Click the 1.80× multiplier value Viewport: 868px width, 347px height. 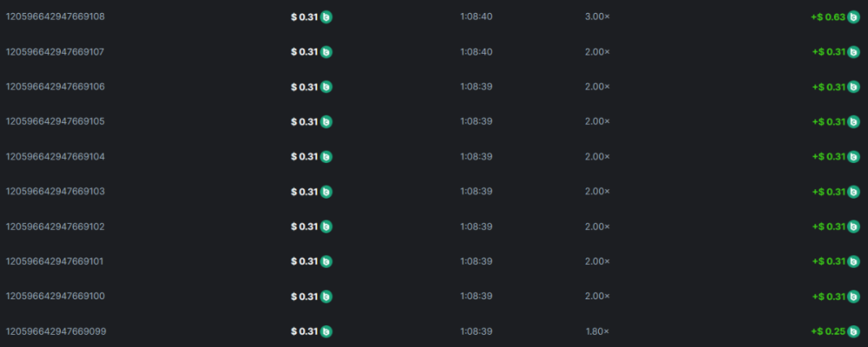coord(597,331)
